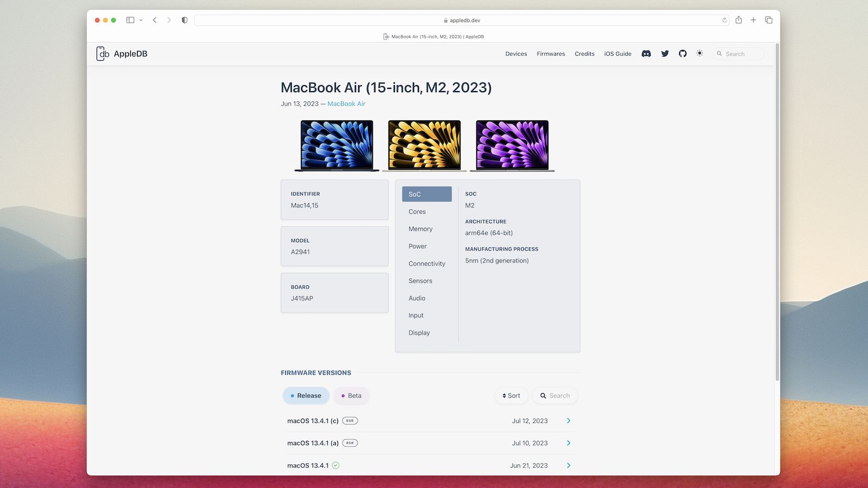Image resolution: width=868 pixels, height=488 pixels.
Task: Click the Safari address bar appledb.dev
Action: tap(462, 20)
